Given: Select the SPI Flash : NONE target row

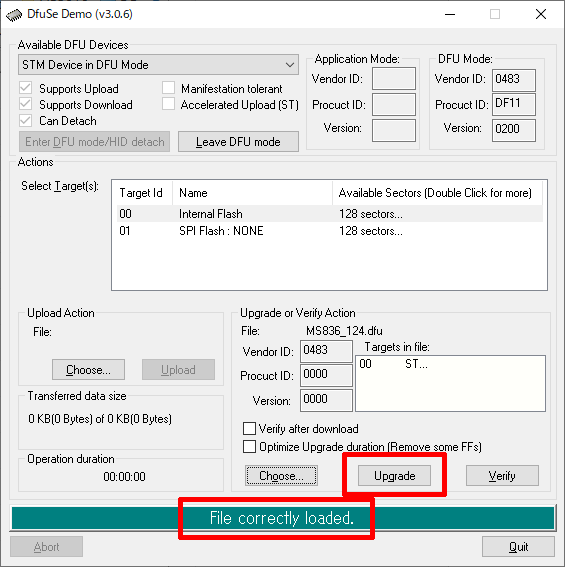Looking at the screenshot, I should 330,231.
